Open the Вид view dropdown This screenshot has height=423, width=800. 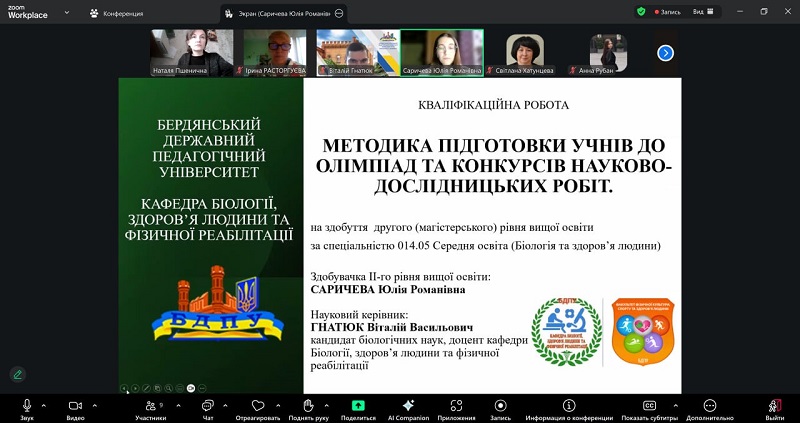pos(703,12)
